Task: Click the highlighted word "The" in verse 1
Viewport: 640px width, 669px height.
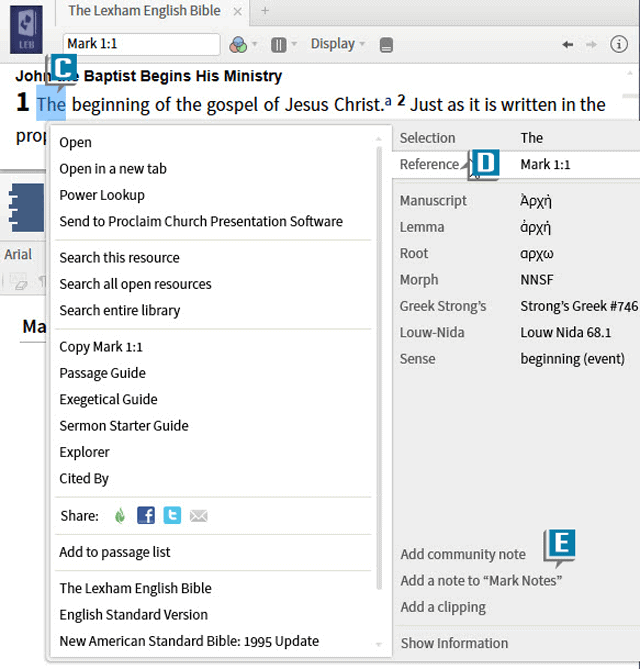Action: point(51,105)
